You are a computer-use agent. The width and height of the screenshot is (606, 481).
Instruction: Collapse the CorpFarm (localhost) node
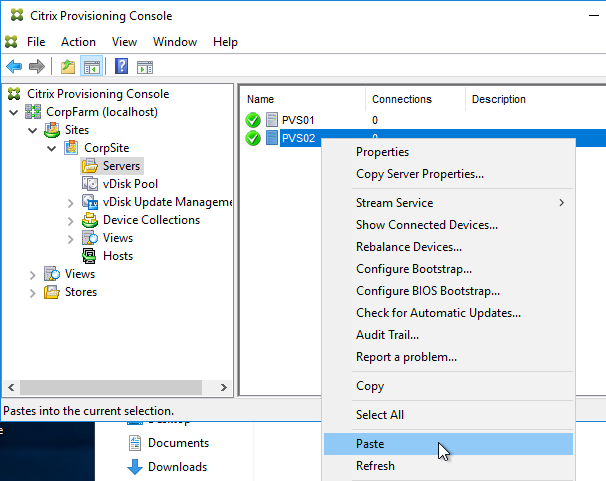[14, 112]
